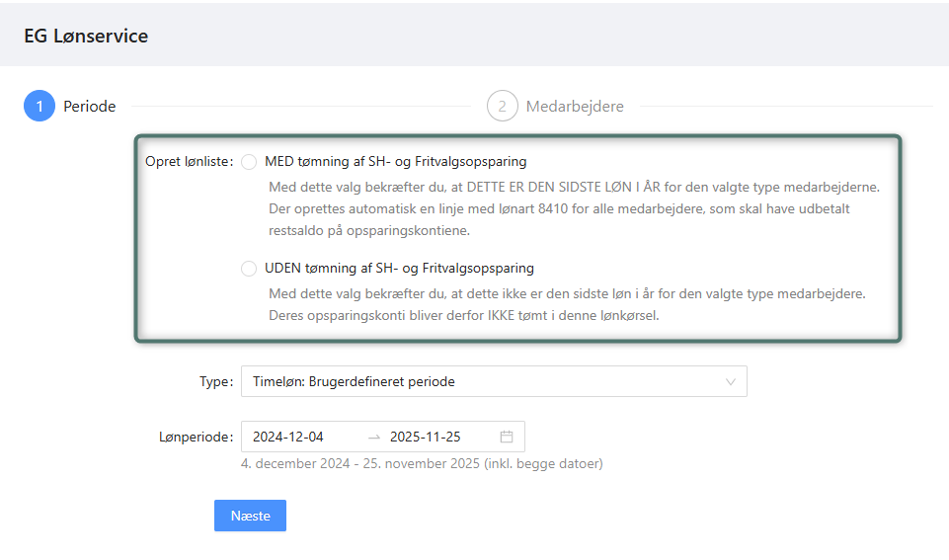Click the chevron arrow in Type dropdown
This screenshot has height=560, width=949.
(x=731, y=381)
